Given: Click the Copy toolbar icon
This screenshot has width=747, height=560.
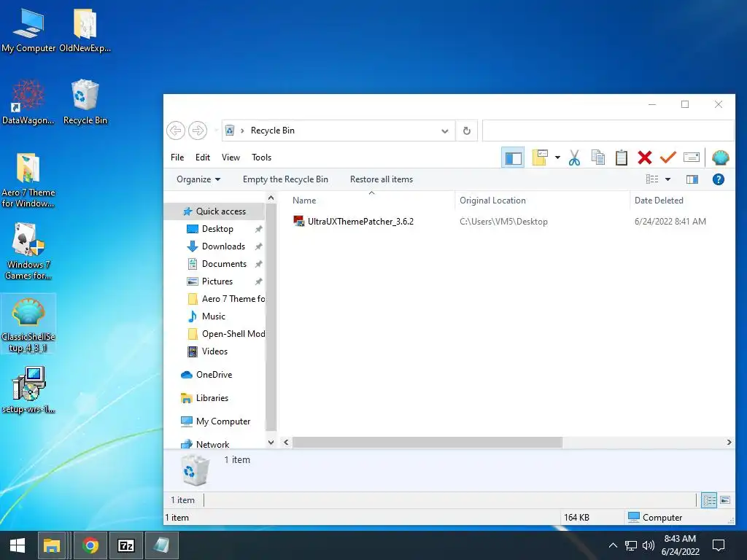Looking at the screenshot, I should coord(598,157).
